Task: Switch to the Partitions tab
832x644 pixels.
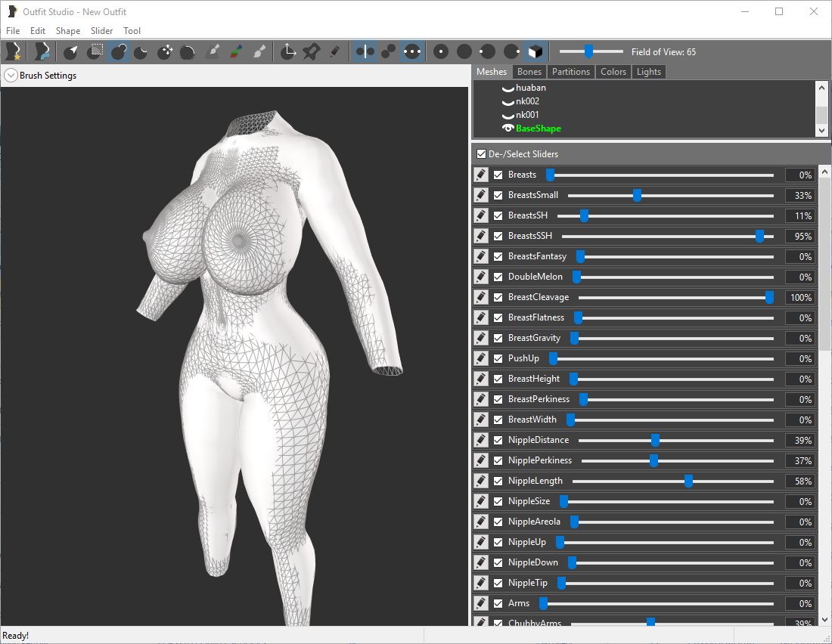Action: pyautogui.click(x=570, y=72)
